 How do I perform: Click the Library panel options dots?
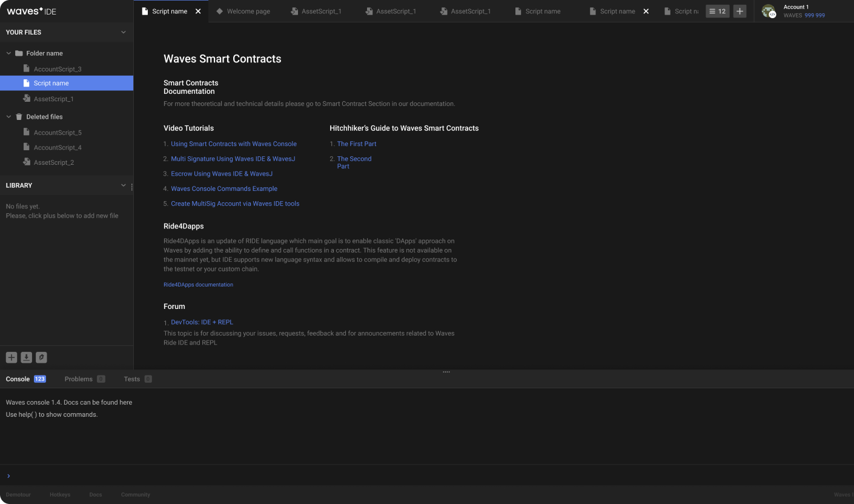[x=131, y=187]
